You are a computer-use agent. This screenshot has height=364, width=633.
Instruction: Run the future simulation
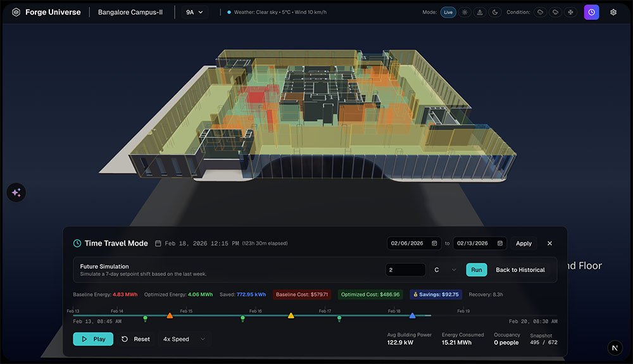[476, 270]
